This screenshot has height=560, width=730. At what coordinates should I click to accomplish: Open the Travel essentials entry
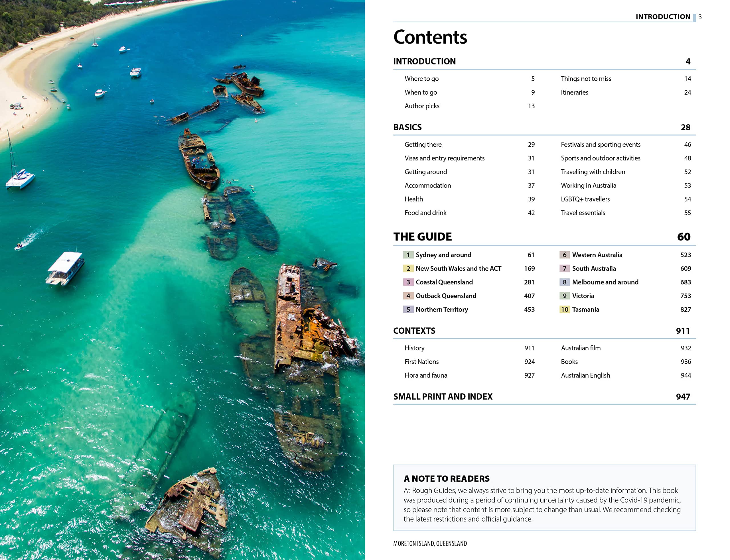pyautogui.click(x=583, y=213)
